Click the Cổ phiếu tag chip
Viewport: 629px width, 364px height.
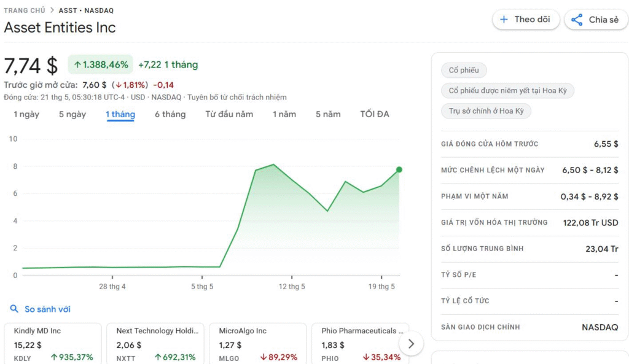[464, 70]
